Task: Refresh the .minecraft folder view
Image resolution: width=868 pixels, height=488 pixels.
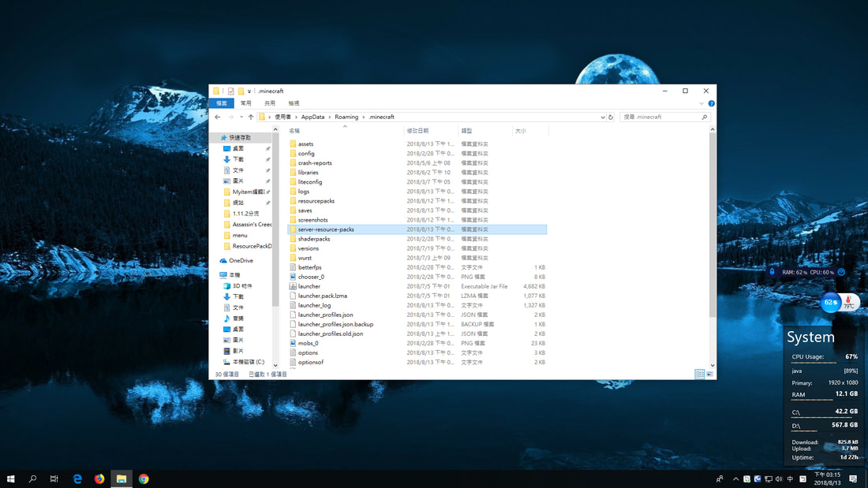Action: click(x=611, y=117)
